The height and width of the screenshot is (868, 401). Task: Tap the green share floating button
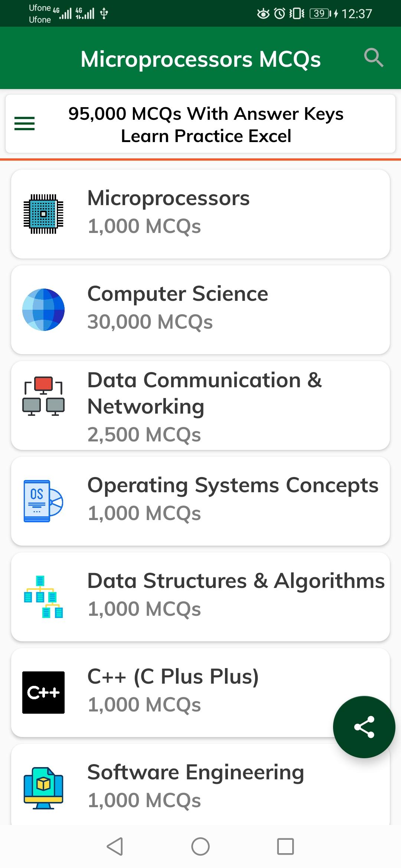(x=364, y=727)
